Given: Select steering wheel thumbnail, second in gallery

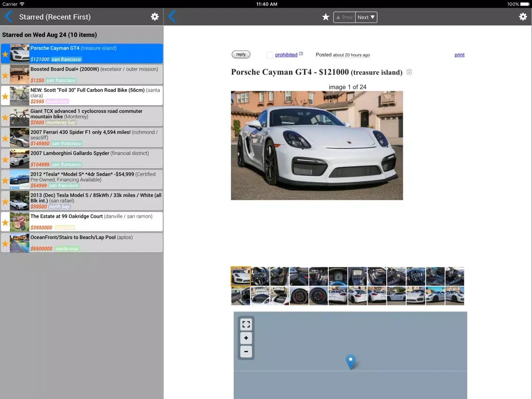Looking at the screenshot, I should [260, 276].
